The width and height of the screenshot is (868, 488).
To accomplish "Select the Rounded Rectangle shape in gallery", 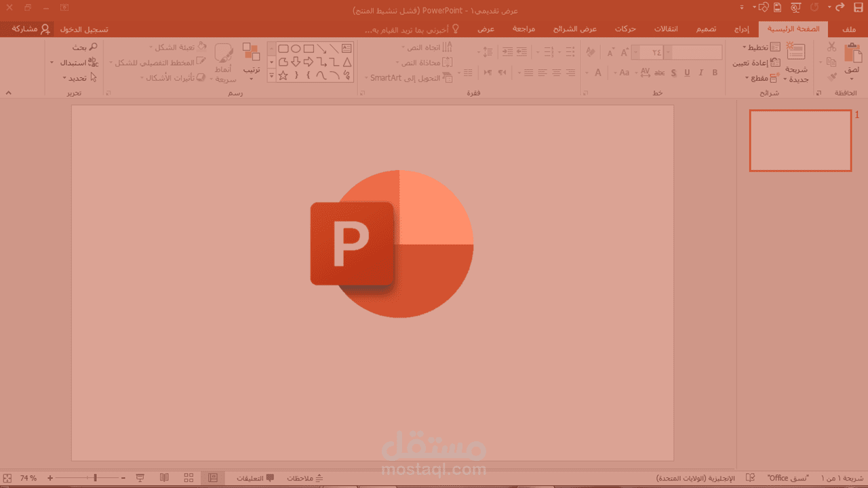I will click(x=283, y=49).
